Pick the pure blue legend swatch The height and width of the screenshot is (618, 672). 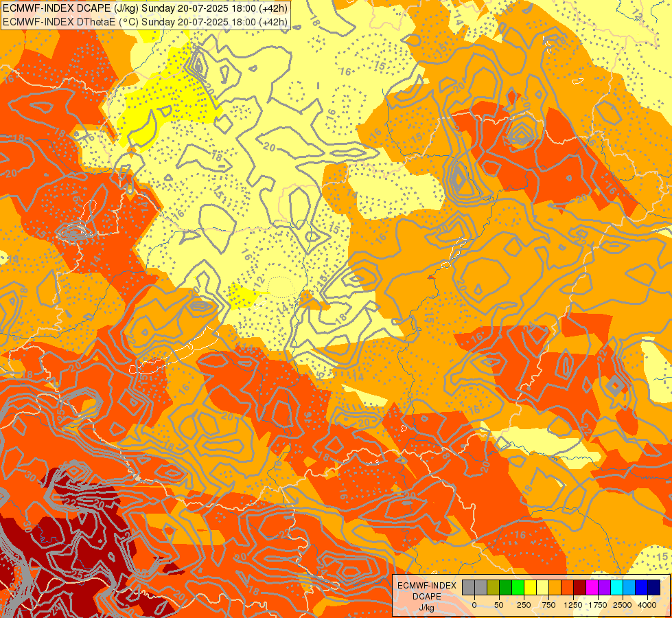(x=642, y=587)
